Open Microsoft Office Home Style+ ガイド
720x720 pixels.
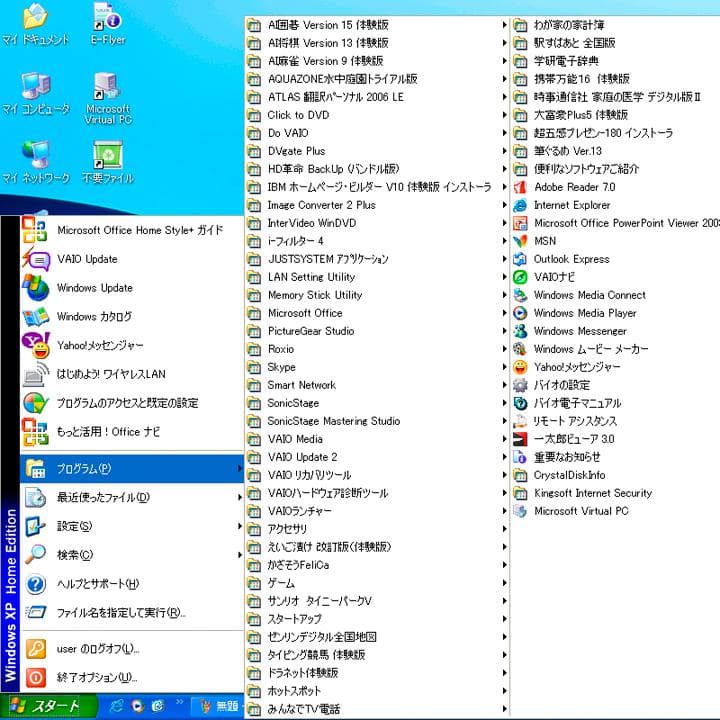[132, 230]
